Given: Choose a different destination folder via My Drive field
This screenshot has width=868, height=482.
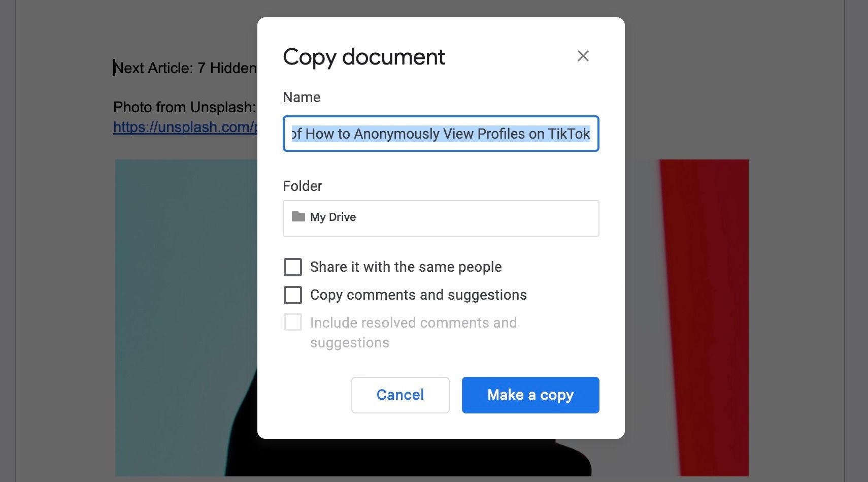Looking at the screenshot, I should click(441, 218).
